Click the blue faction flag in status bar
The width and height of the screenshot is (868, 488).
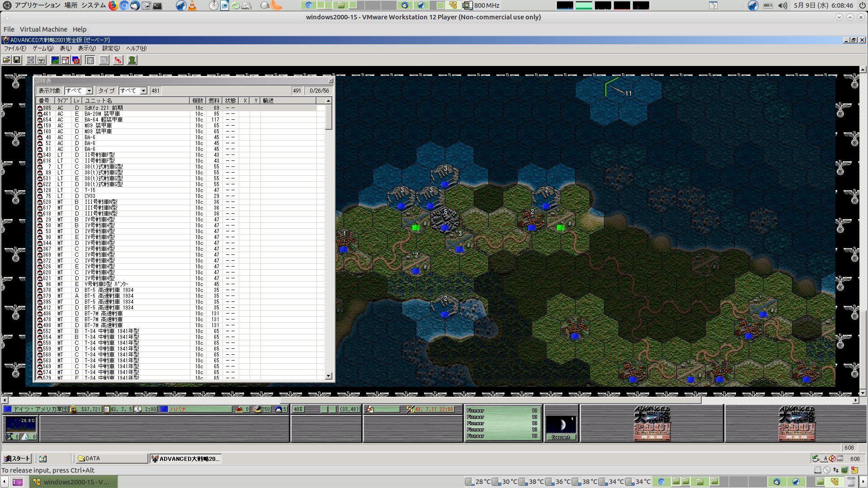8,409
